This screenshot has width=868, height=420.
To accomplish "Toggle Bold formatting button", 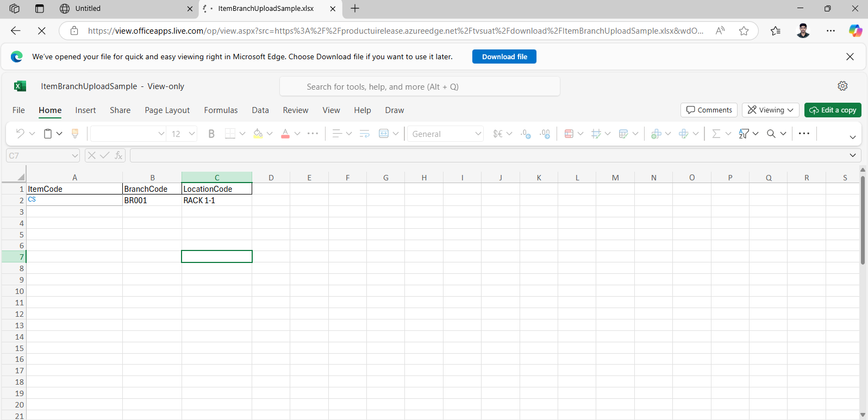I will click(x=211, y=134).
